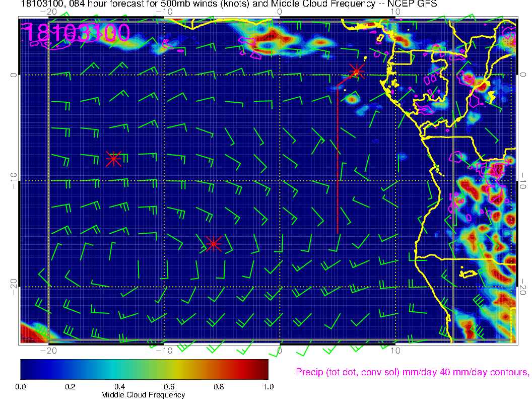Click the 10 longitude label on bottom axis
The height and width of the screenshot is (411, 532).
[x=395, y=351]
